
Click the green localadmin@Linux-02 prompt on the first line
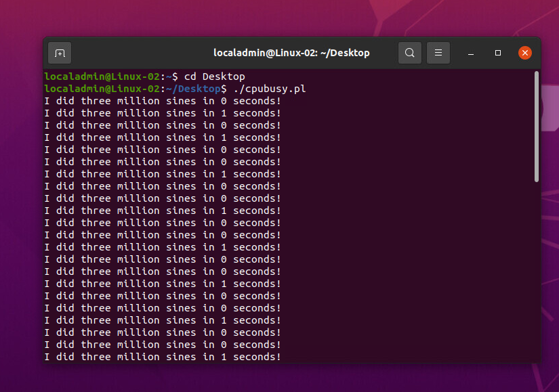click(102, 77)
